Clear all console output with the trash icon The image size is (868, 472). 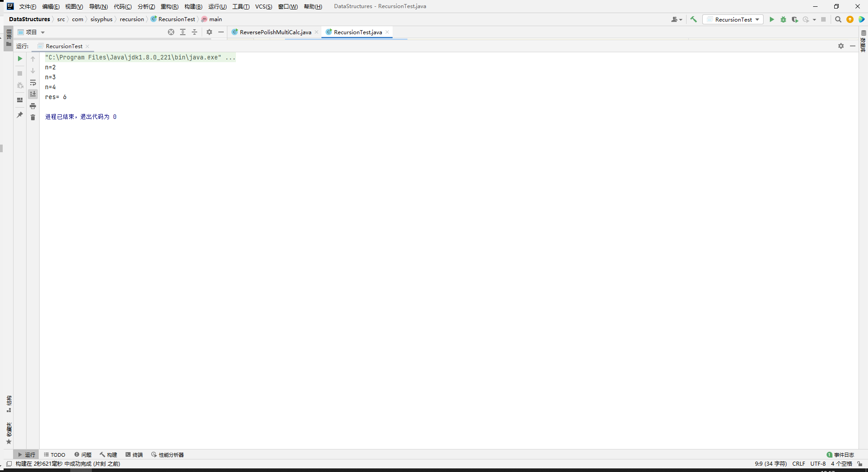coord(33,117)
